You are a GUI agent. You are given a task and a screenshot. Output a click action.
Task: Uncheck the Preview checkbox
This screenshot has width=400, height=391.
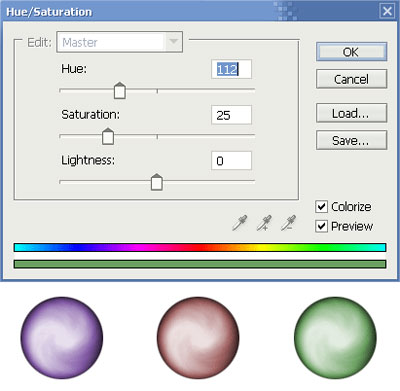(321, 226)
